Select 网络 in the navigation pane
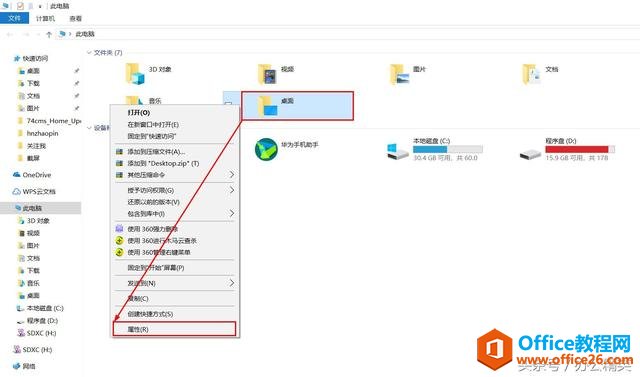 click(24, 366)
